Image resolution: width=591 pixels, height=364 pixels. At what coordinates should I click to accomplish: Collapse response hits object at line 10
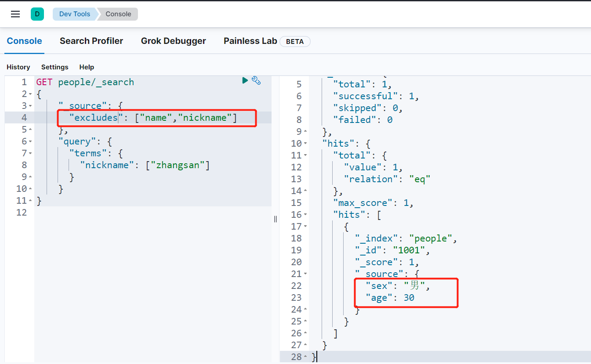[305, 144]
